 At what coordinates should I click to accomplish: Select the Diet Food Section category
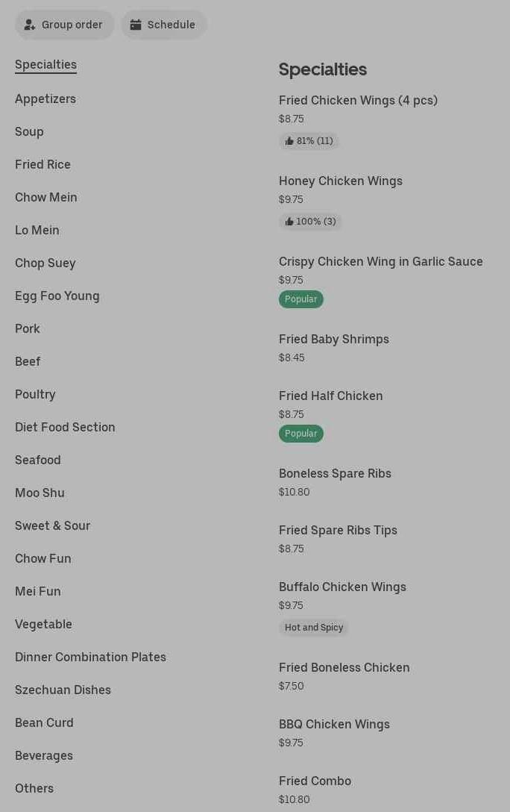(x=65, y=427)
